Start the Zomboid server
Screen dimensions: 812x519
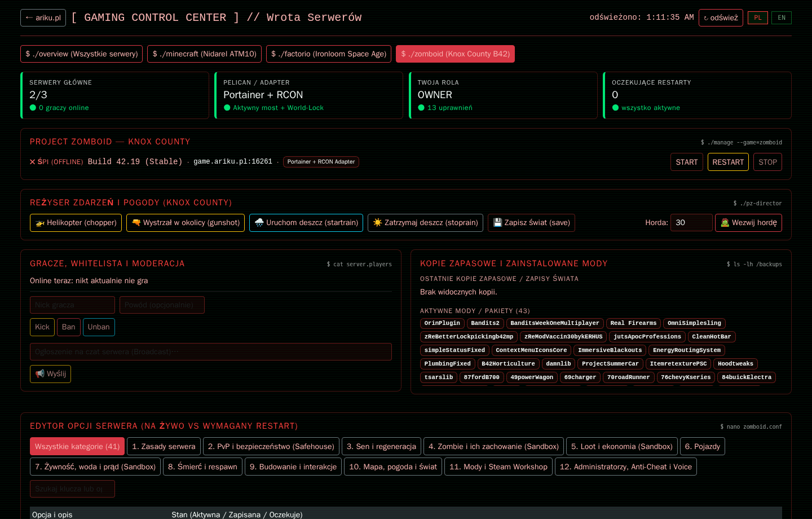[x=687, y=162]
